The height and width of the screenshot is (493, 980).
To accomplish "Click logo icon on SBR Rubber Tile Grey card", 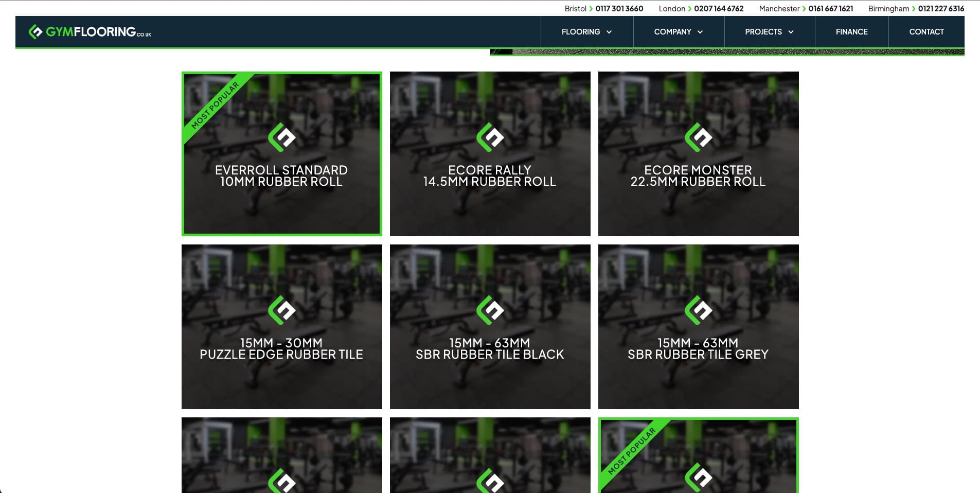I will 699,310.
